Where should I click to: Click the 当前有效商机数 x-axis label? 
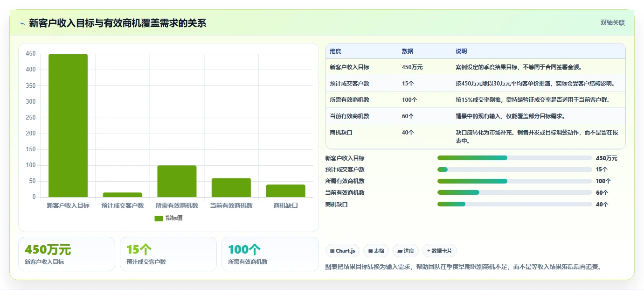click(x=231, y=205)
